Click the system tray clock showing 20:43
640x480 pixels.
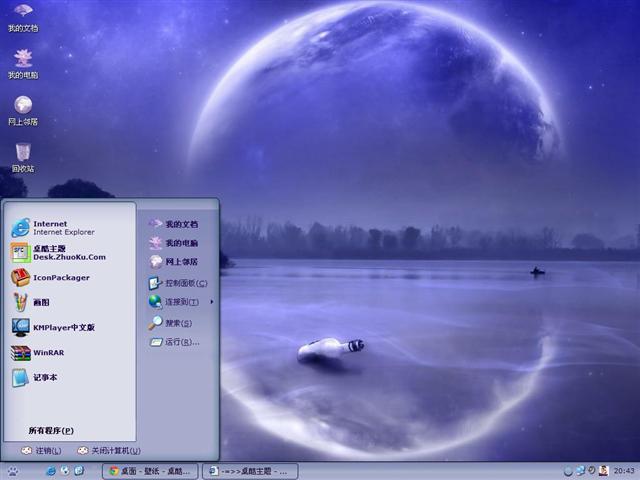(624, 470)
